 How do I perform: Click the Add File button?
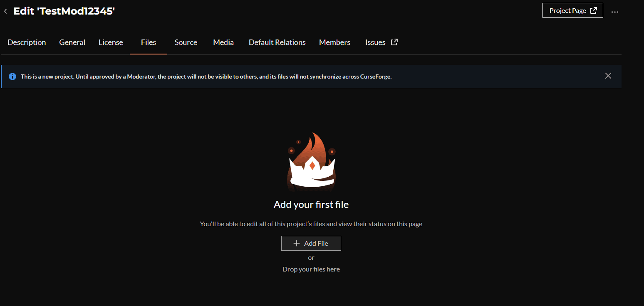coord(311,243)
